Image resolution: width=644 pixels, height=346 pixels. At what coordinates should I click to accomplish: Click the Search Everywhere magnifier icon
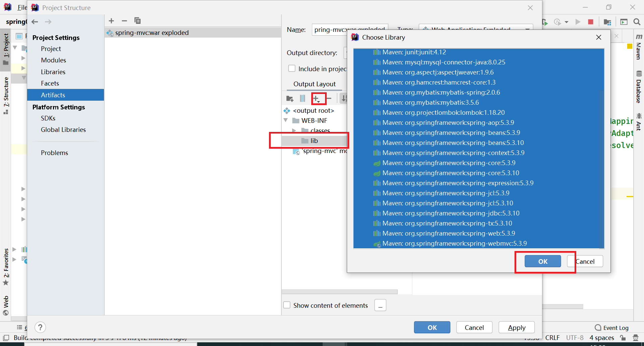pyautogui.click(x=637, y=22)
